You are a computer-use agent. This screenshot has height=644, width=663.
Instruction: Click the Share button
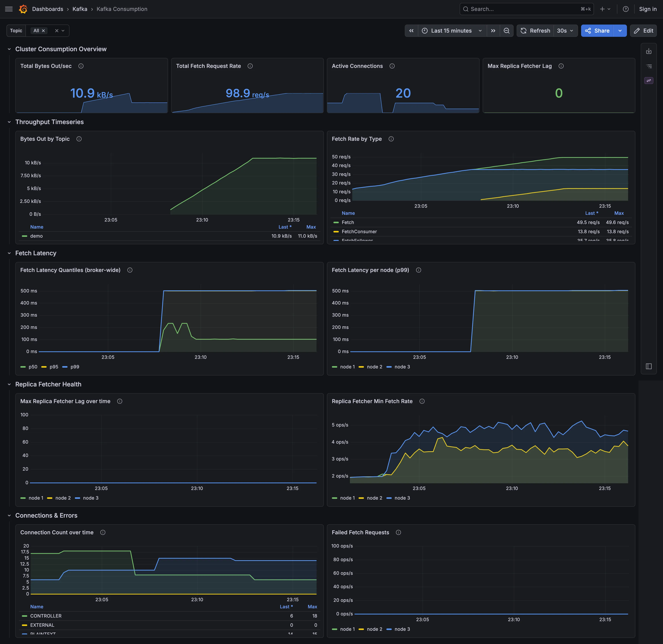click(x=597, y=31)
